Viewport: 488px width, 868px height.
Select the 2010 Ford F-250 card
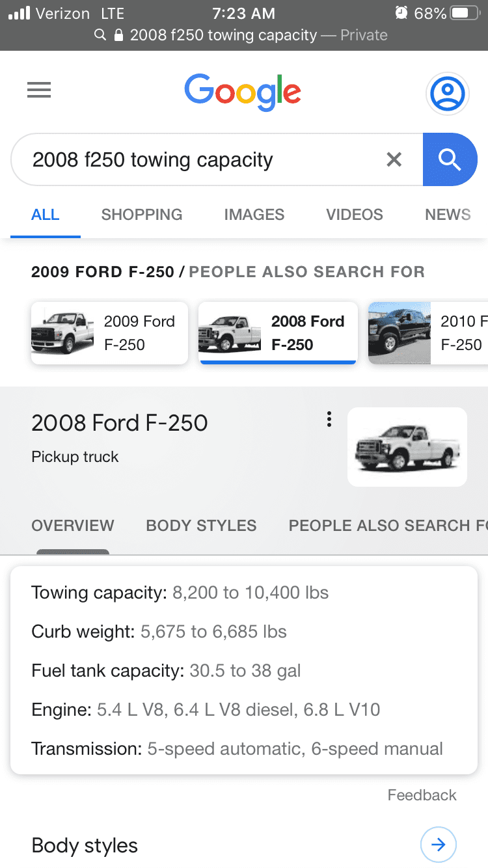click(x=427, y=333)
